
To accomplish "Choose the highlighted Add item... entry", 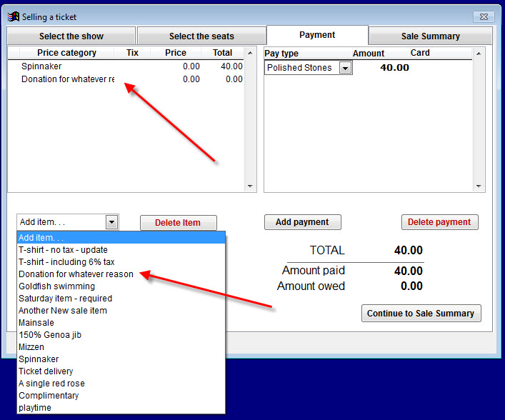I will pos(121,238).
